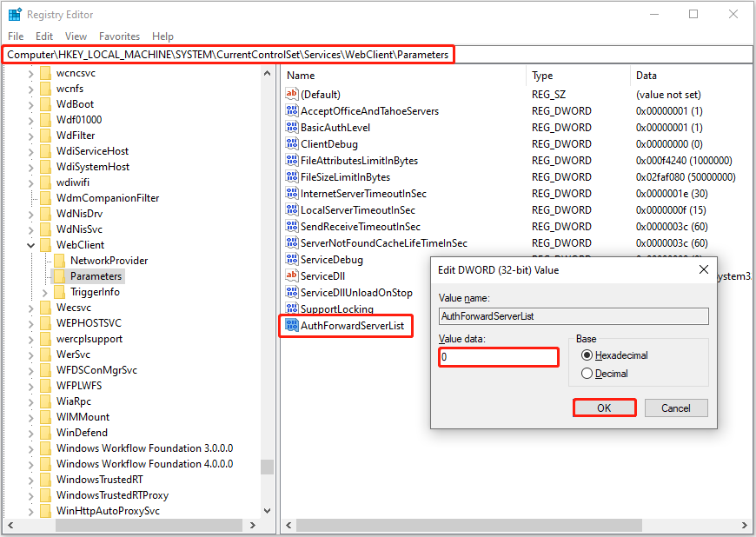The image size is (756, 537).
Task: Open the View menu
Action: click(76, 36)
